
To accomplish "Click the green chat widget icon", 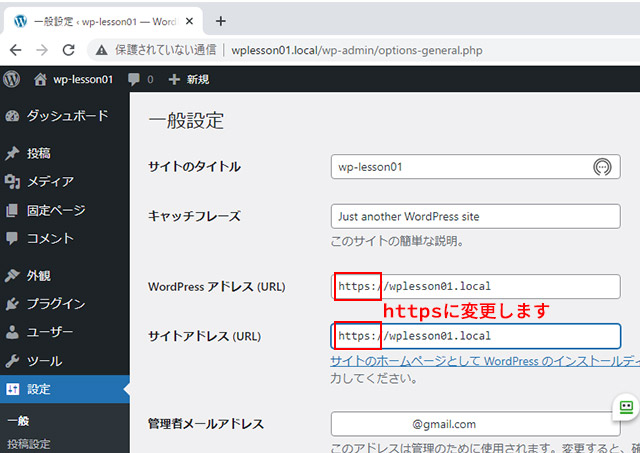I will point(626,407).
